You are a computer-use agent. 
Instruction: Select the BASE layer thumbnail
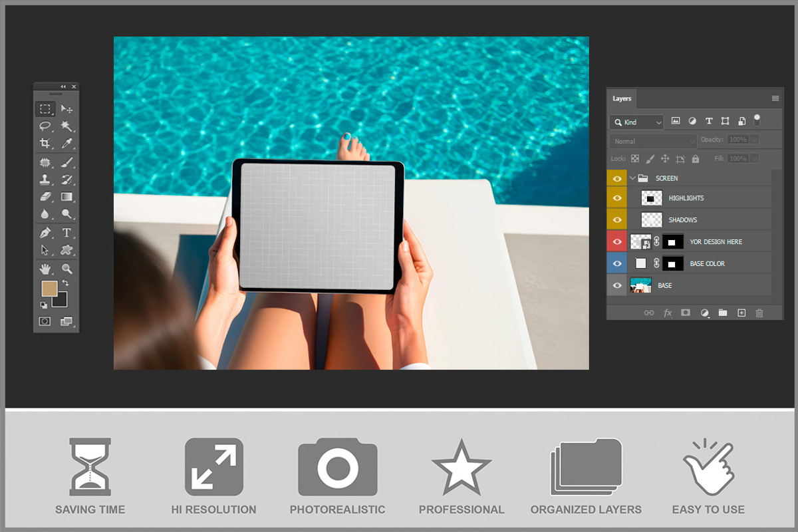641,285
